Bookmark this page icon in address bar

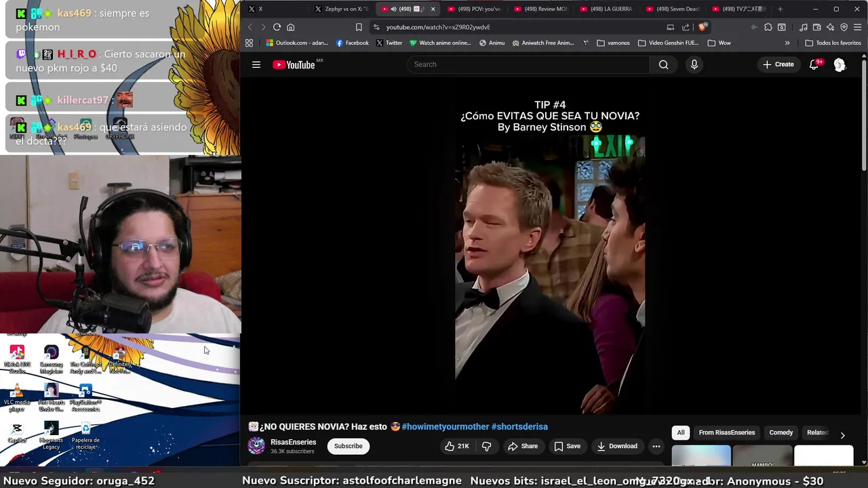[x=359, y=27]
